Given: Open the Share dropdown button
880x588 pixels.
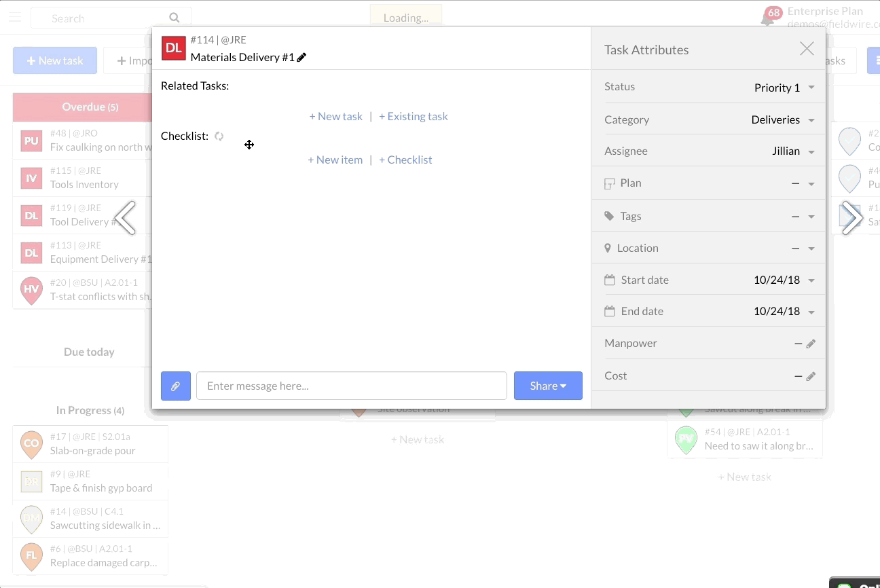Looking at the screenshot, I should 548,386.
